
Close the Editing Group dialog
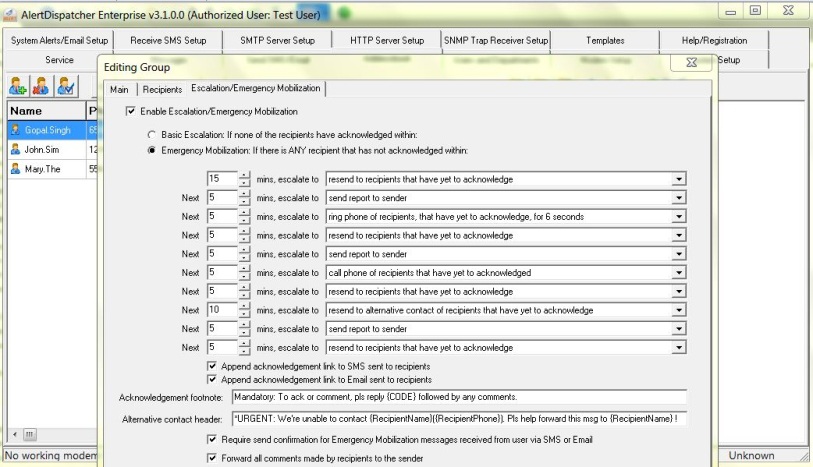point(691,63)
